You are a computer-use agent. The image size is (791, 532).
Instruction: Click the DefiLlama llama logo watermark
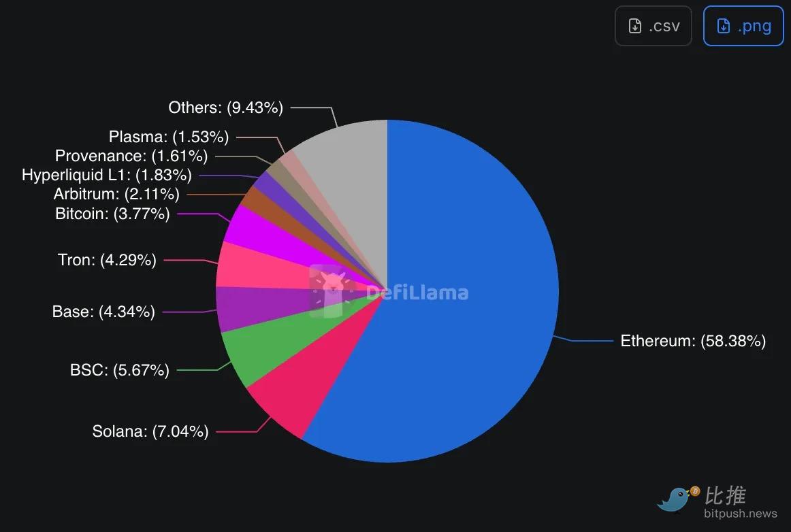[332, 292]
